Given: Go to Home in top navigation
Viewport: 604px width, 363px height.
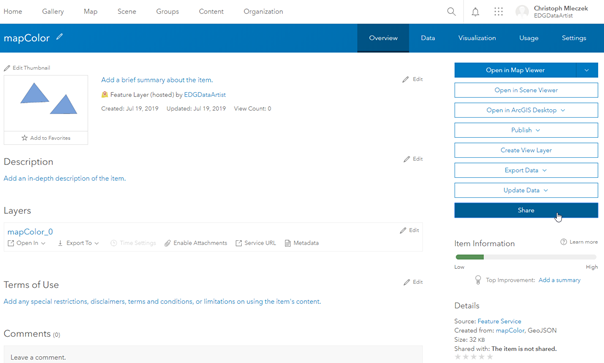Looking at the screenshot, I should pyautogui.click(x=13, y=12).
